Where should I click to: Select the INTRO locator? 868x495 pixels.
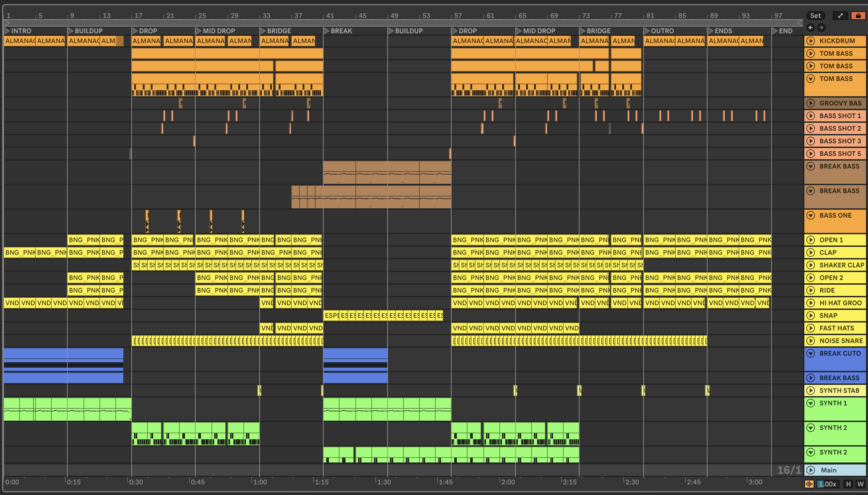[x=18, y=31]
